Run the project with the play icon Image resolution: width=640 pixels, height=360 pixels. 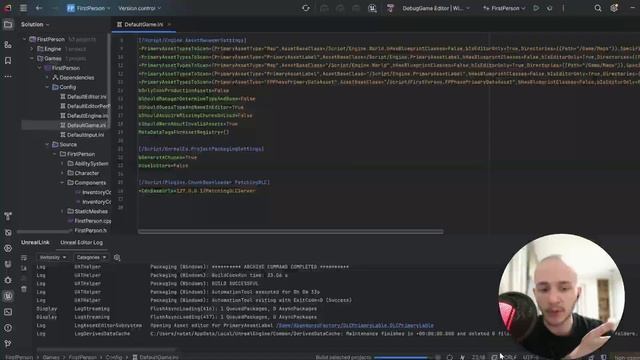point(536,8)
